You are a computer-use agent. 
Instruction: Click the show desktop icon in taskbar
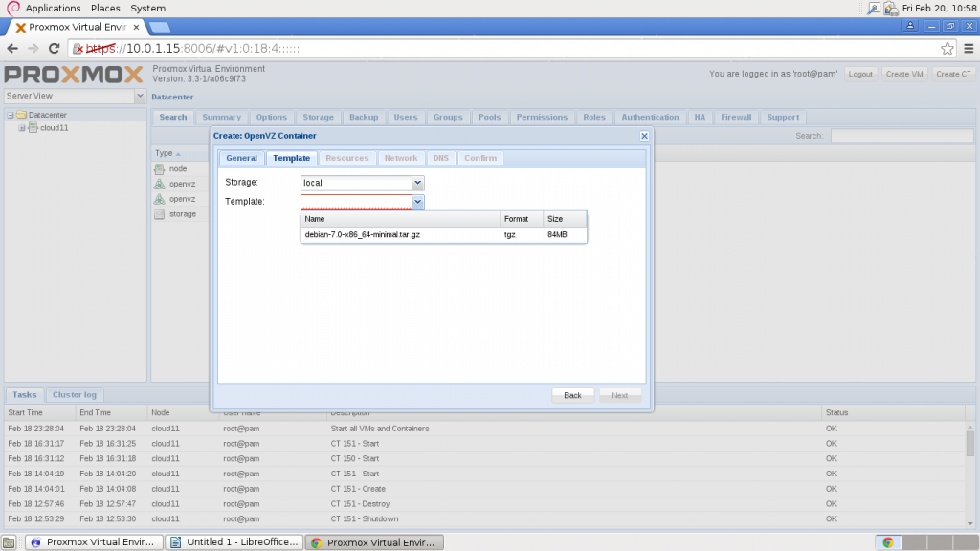click(8, 542)
